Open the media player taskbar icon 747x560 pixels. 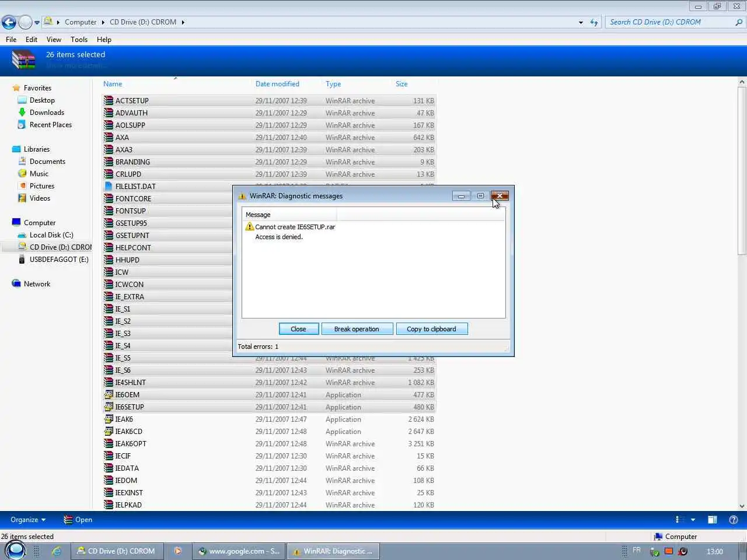pyautogui.click(x=177, y=551)
